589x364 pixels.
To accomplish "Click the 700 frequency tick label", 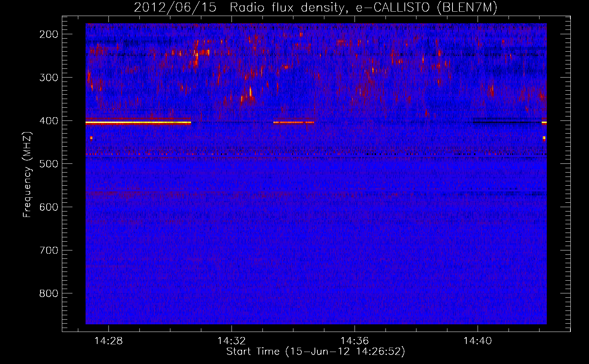I will point(49,250).
